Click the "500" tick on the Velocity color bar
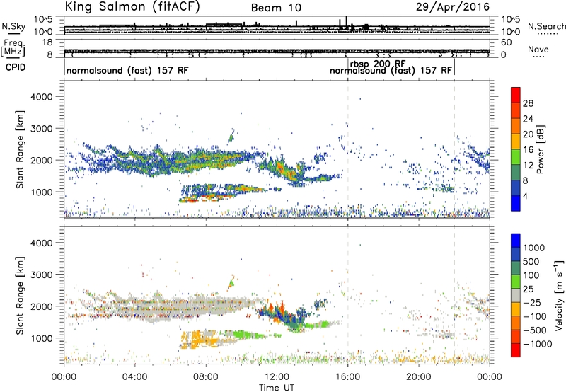Screen dimensions: 566x392 point(531,261)
